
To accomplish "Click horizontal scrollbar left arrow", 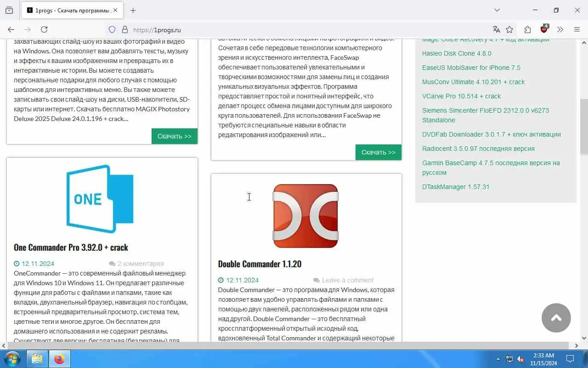I will [4, 345].
